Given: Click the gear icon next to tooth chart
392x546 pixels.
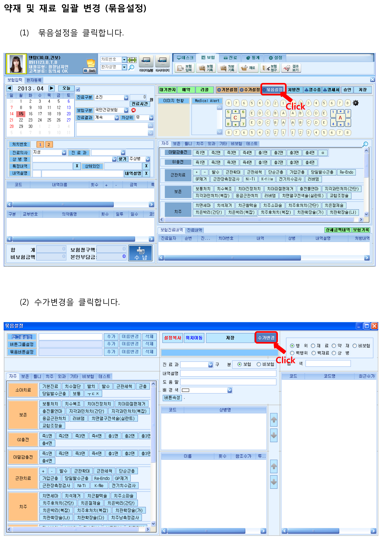Looking at the screenshot, I should click(x=355, y=103).
